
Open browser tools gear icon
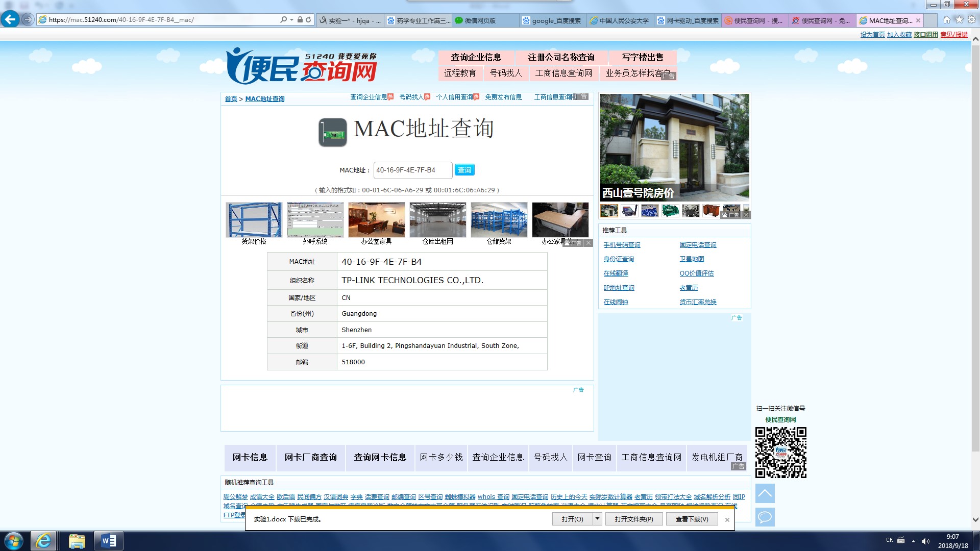click(971, 20)
